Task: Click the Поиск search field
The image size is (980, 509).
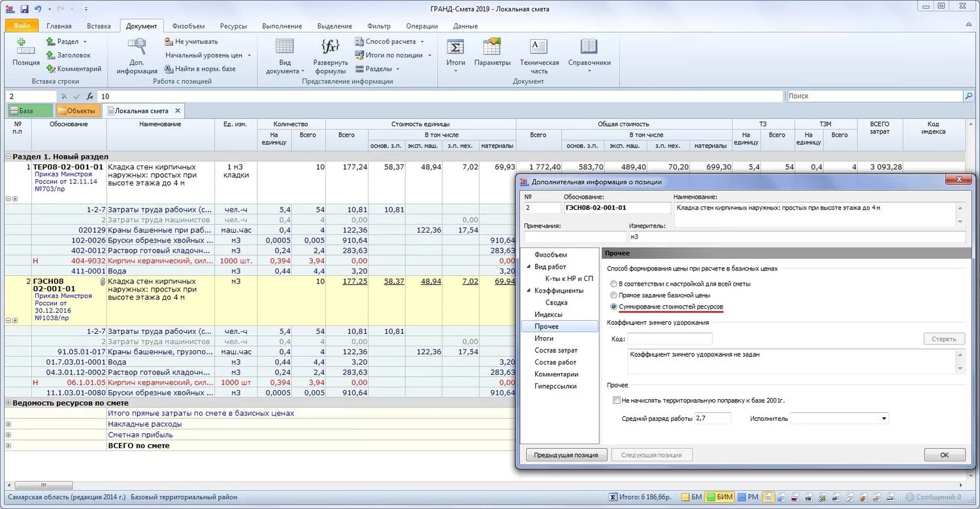Action: pyautogui.click(x=874, y=96)
